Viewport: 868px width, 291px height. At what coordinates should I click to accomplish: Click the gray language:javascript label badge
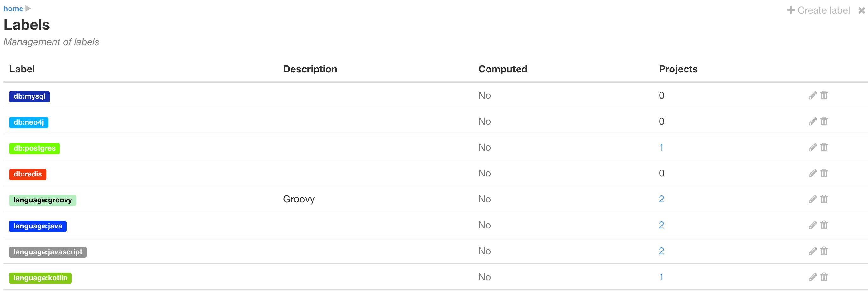point(48,252)
